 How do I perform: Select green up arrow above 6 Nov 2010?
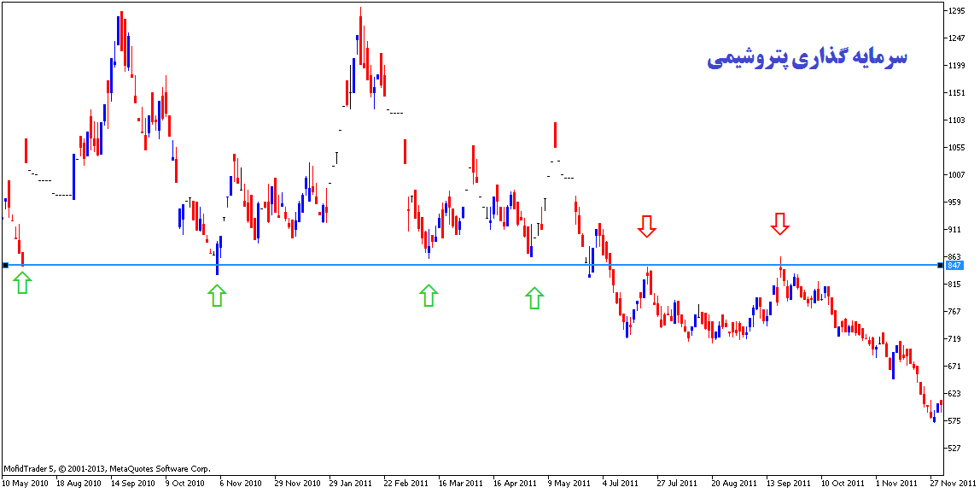[217, 296]
